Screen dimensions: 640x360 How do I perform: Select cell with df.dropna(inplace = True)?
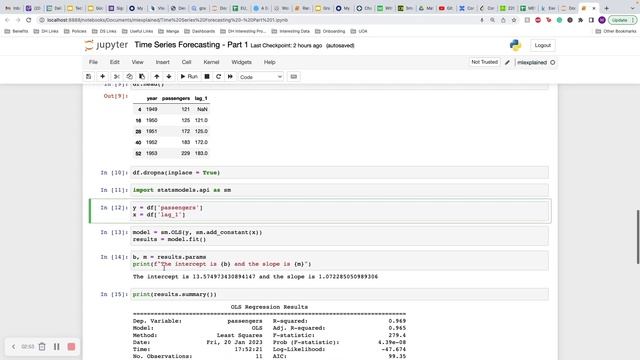[x=340, y=173]
